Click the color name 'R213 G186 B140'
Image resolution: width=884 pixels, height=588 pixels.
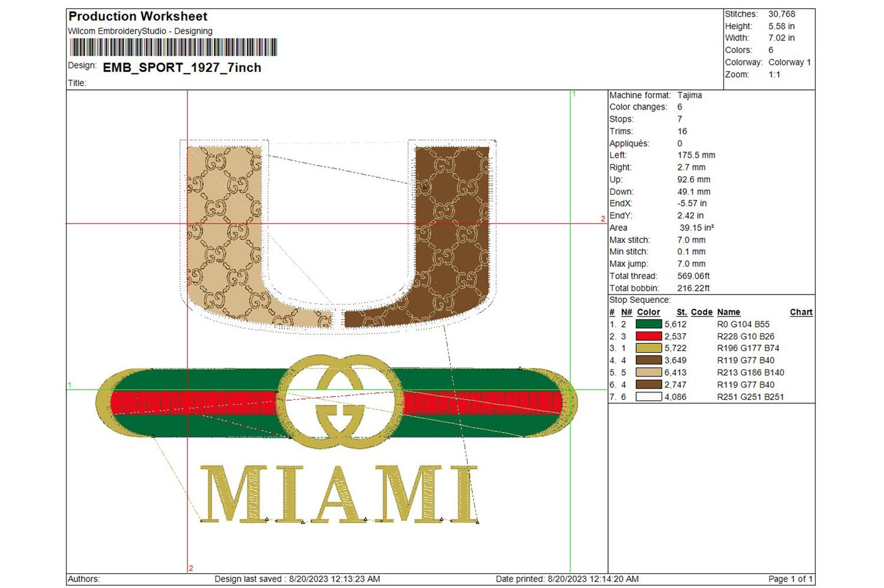pyautogui.click(x=750, y=372)
